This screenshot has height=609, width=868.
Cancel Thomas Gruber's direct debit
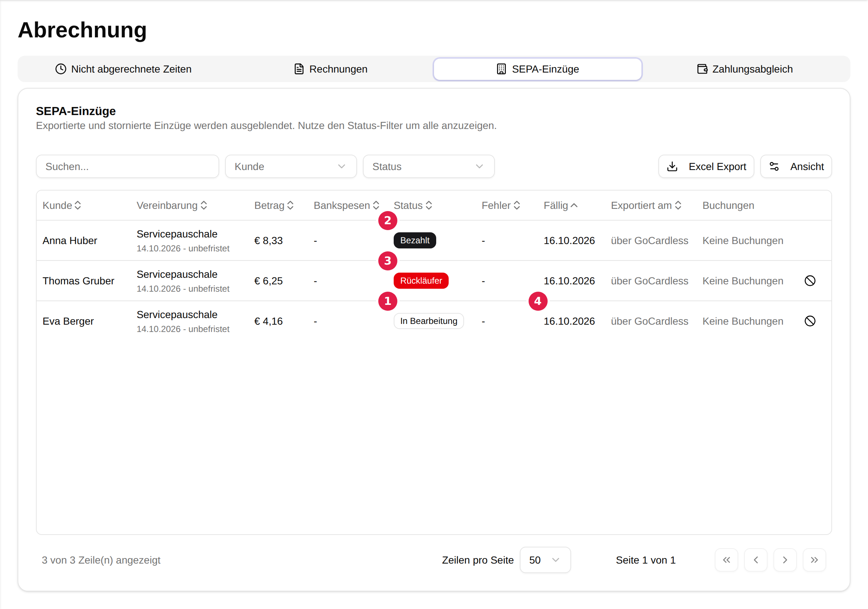[810, 281]
